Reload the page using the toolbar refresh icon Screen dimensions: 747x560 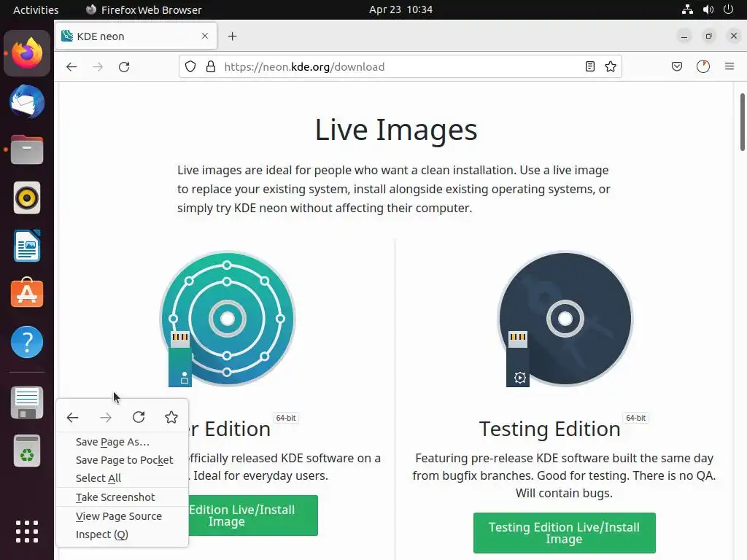(124, 66)
